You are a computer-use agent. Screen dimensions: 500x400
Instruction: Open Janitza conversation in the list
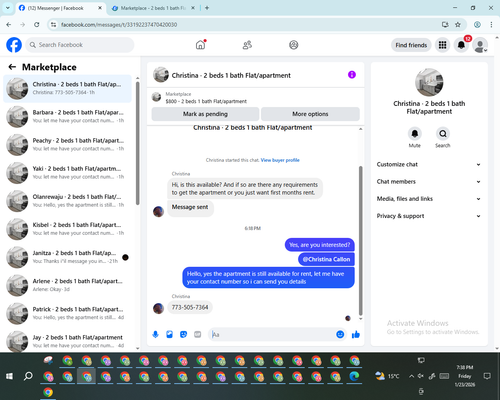pos(67,257)
